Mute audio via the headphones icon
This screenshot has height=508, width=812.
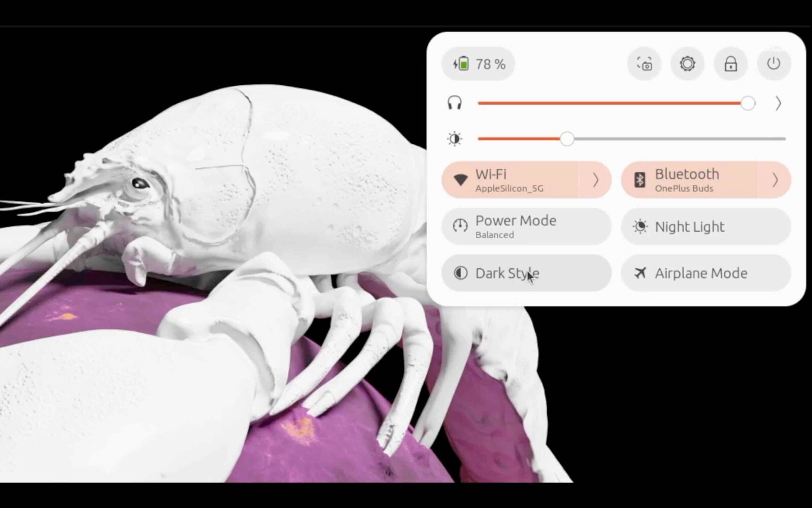coord(455,103)
